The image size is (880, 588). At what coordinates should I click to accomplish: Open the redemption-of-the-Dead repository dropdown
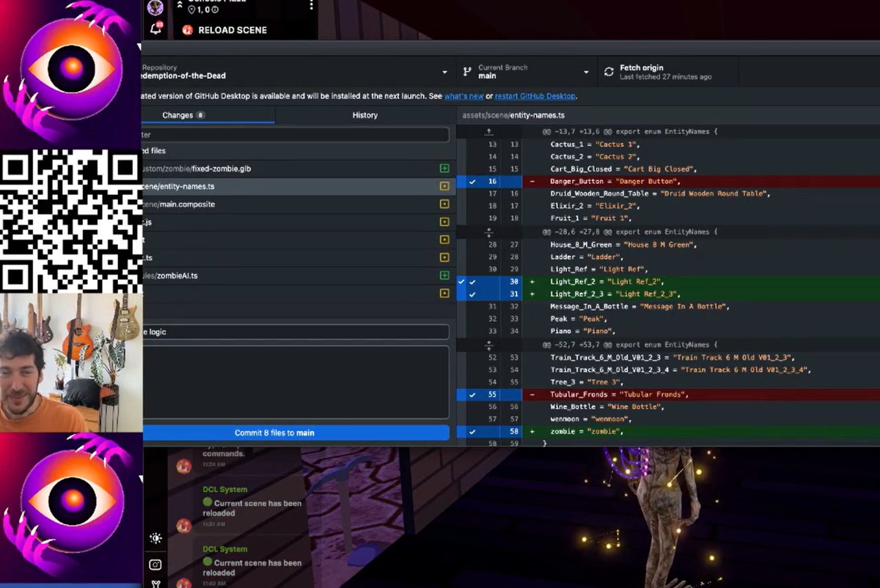293,71
